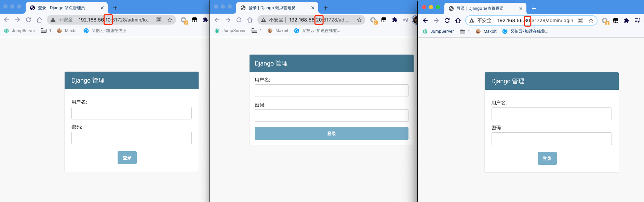644x202 pixels.
Task: Open QR code icon in left window address bar
Action: point(159,20)
